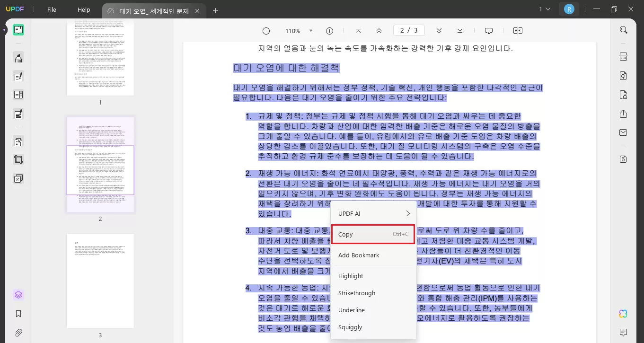Show the bookmarks panel
This screenshot has width=644, height=343.
click(18, 314)
